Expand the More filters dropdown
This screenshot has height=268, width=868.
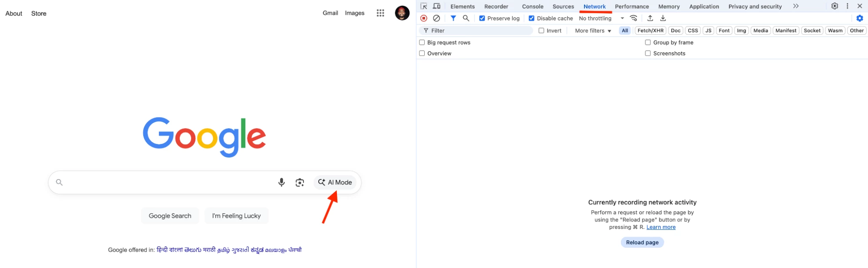click(593, 31)
